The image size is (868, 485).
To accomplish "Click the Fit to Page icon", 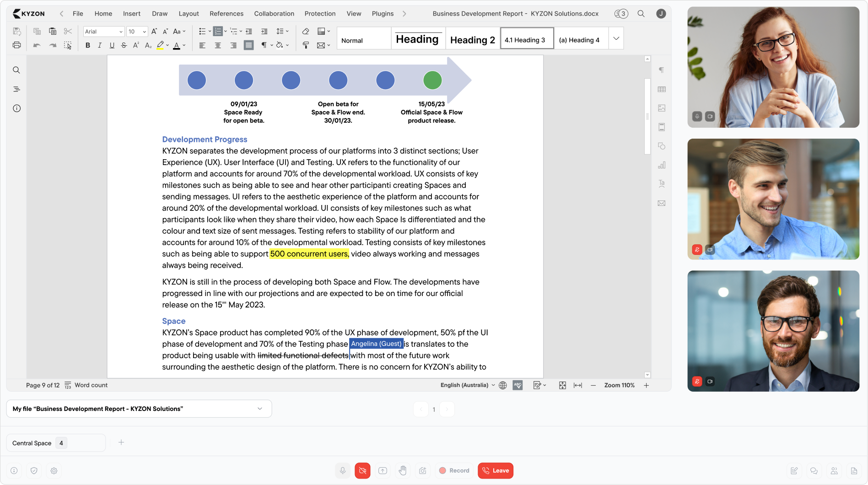I will (562, 385).
